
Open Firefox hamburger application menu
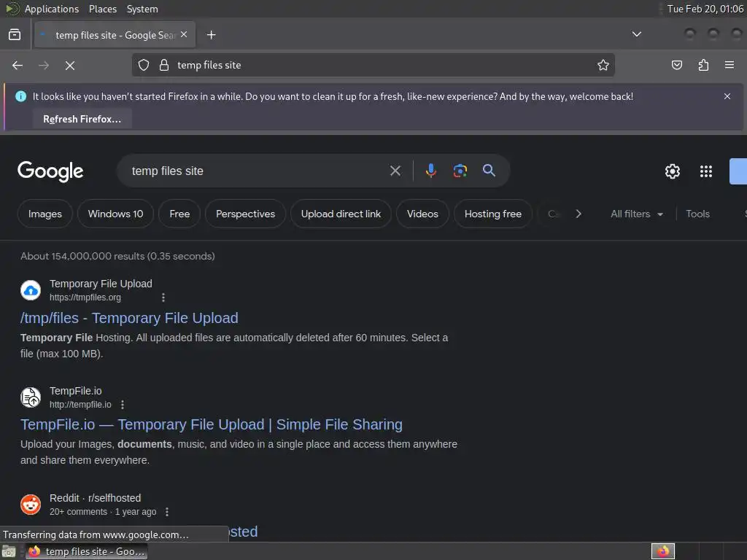pos(729,65)
